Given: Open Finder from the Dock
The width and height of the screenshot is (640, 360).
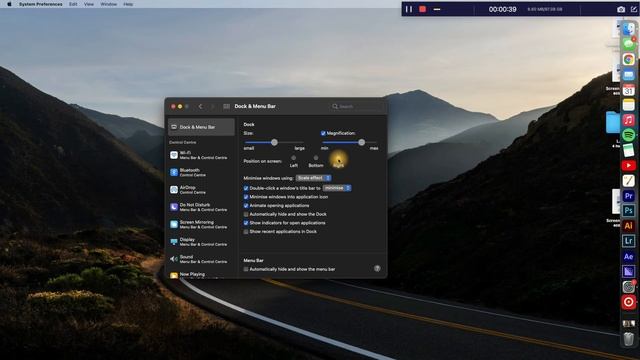Looking at the screenshot, I should 629,29.
